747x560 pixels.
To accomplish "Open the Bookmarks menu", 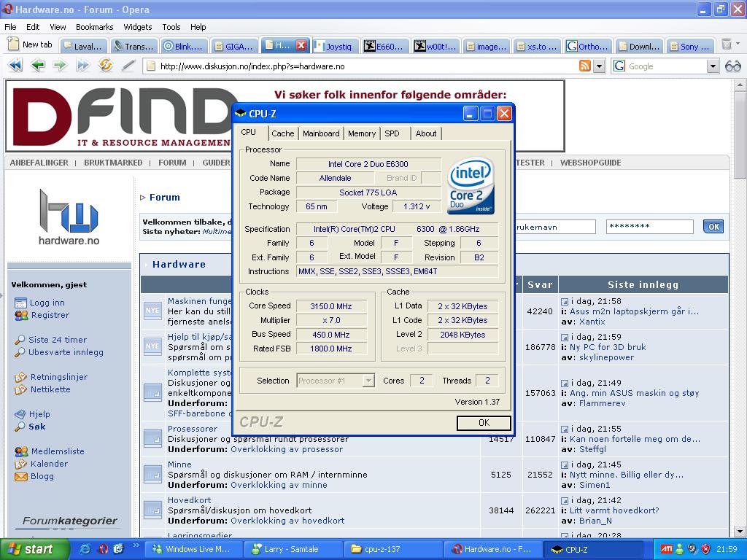I will click(94, 27).
